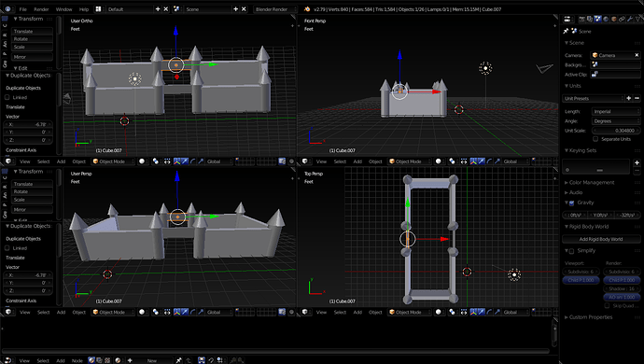
Task: Click the node editor type icon at bottom left
Action: coord(7,360)
